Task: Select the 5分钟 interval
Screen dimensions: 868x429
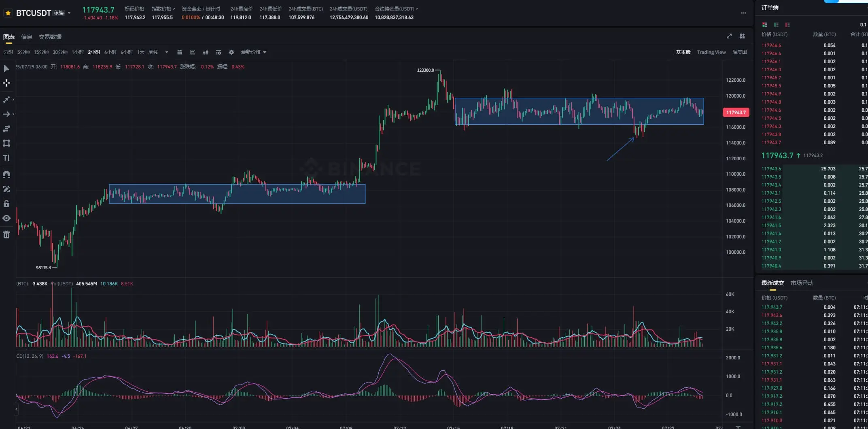Action: coord(23,52)
